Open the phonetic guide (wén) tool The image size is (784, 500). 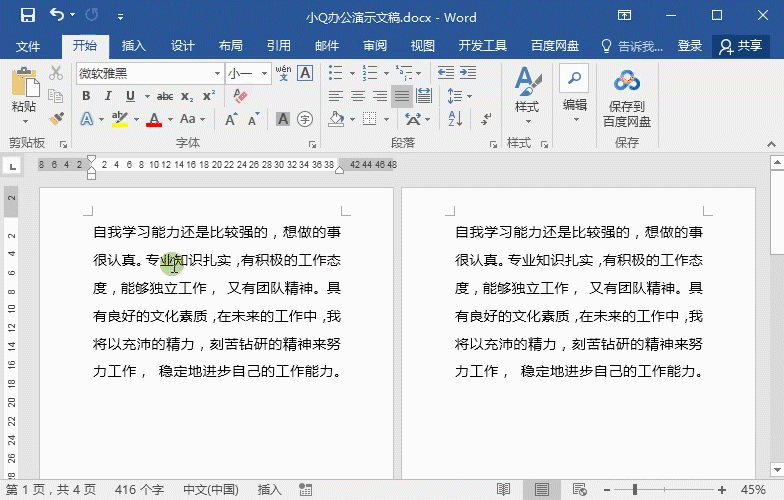click(284, 73)
